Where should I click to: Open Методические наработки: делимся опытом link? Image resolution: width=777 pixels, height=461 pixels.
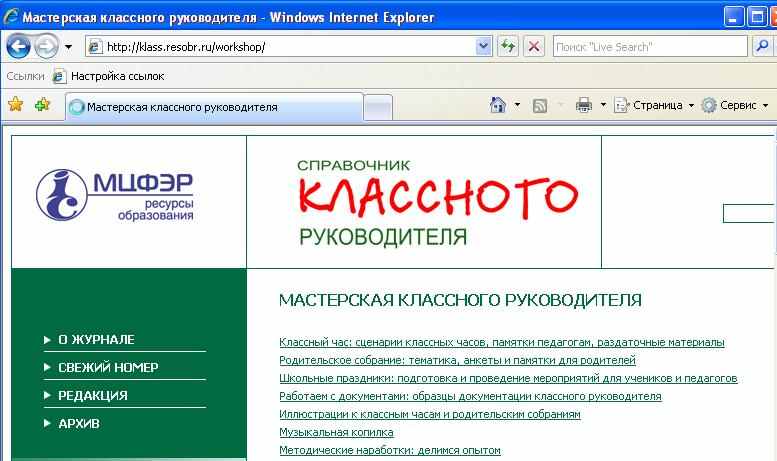(x=390, y=450)
